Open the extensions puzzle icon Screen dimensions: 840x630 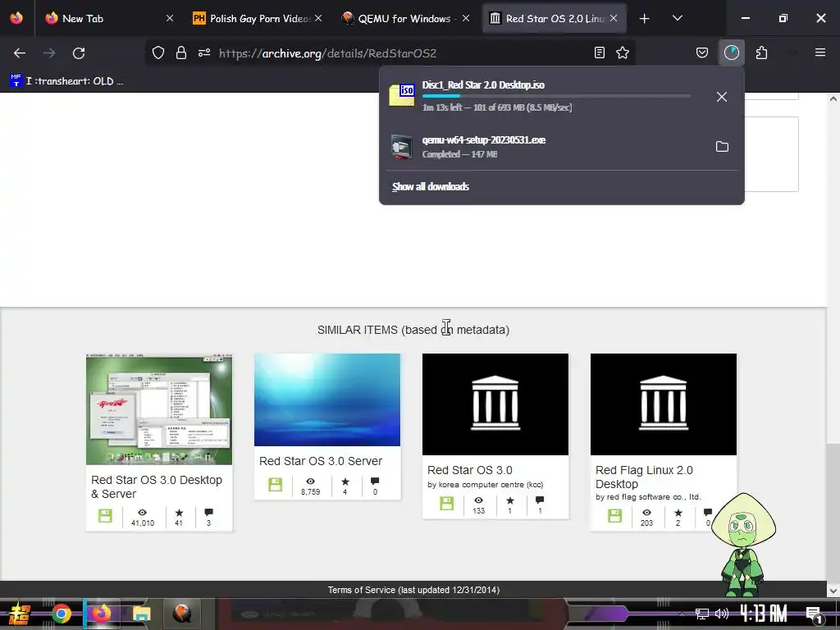tap(761, 52)
